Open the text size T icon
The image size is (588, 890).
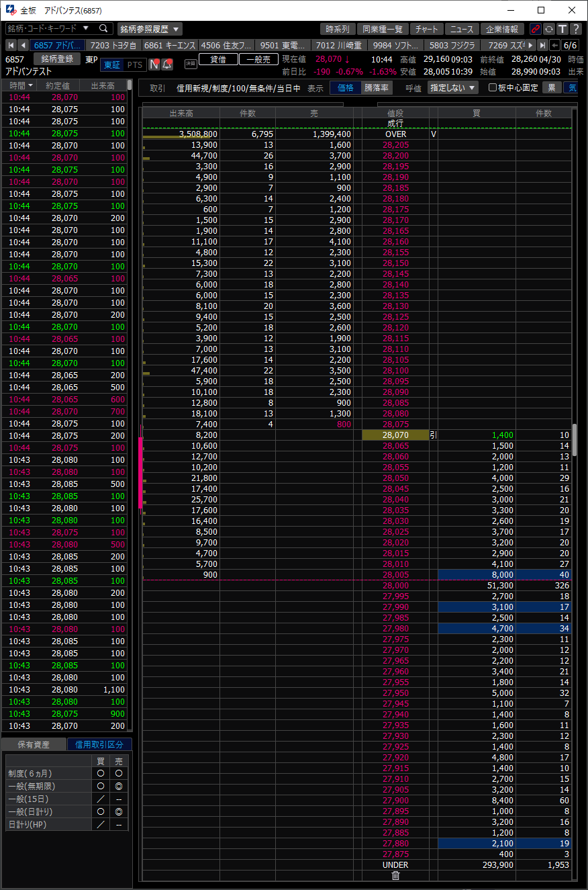[562, 29]
